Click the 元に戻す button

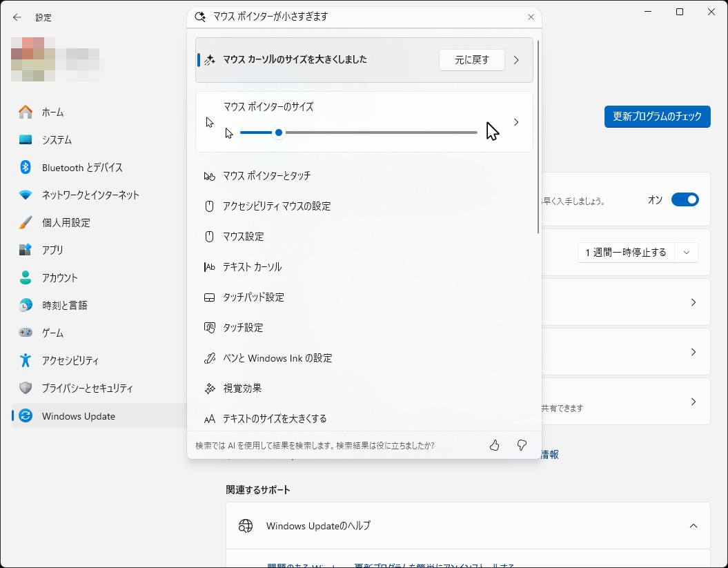(x=472, y=60)
